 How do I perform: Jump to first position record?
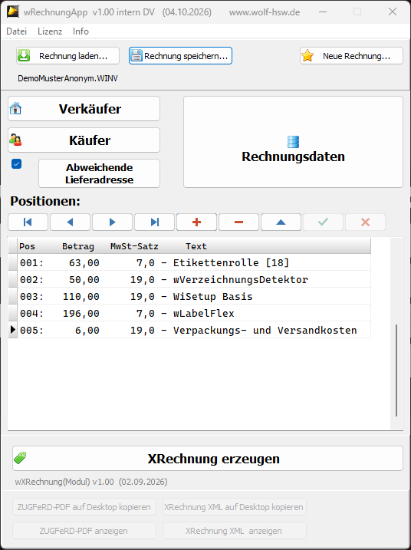point(28,222)
